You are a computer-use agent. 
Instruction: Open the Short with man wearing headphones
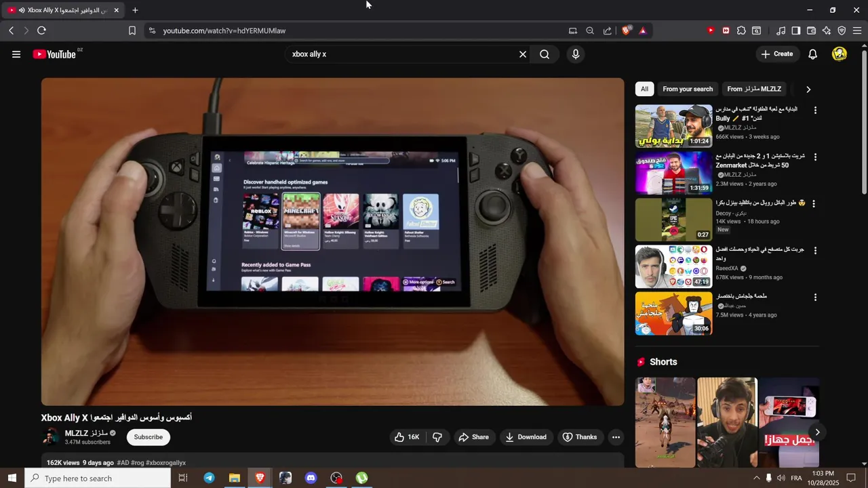tap(727, 422)
